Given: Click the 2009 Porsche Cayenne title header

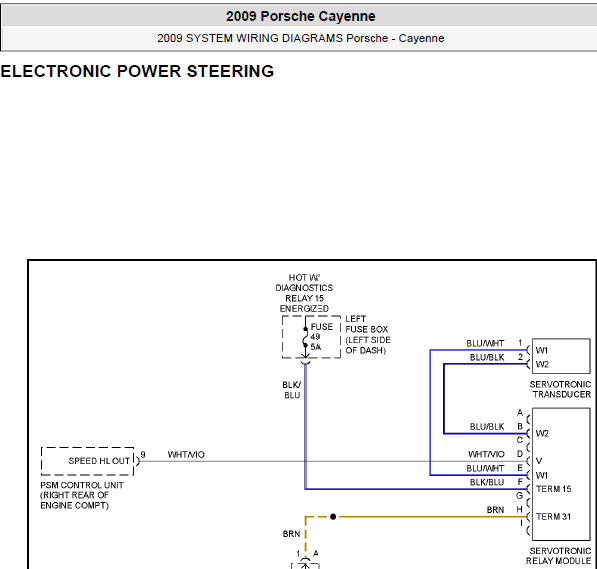Looking at the screenshot, I should [300, 16].
